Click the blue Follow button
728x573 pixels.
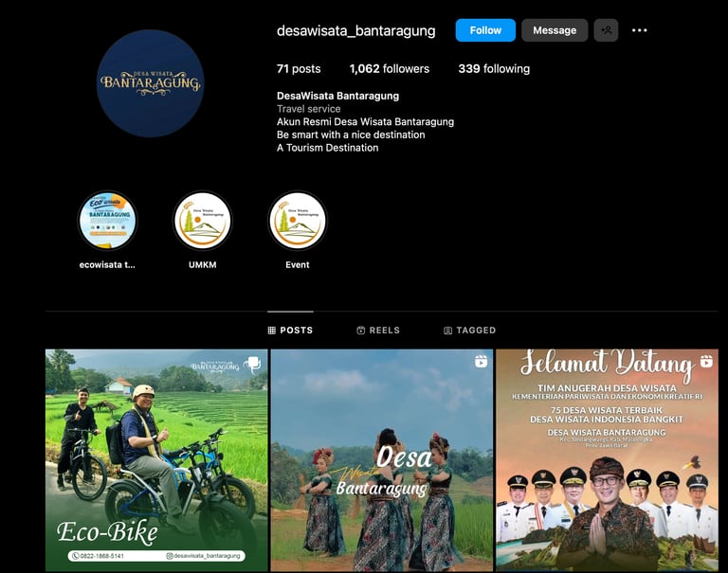click(485, 30)
